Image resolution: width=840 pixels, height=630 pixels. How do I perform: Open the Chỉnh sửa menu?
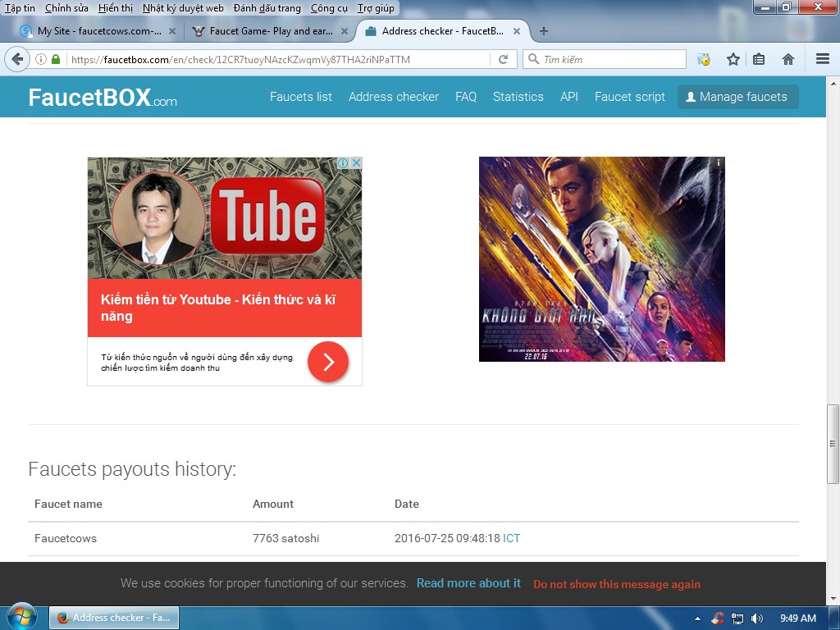66,8
